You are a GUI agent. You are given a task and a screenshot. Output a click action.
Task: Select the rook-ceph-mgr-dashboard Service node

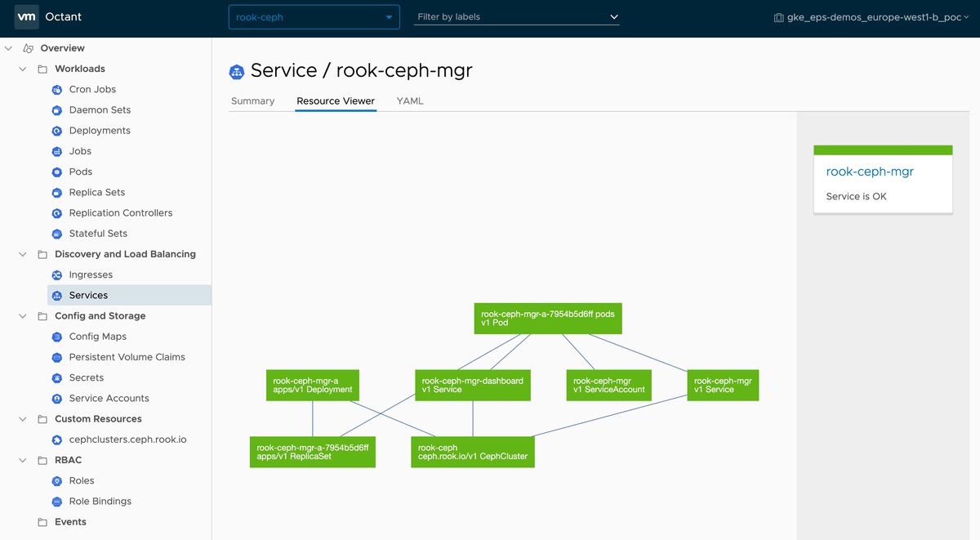click(x=473, y=386)
